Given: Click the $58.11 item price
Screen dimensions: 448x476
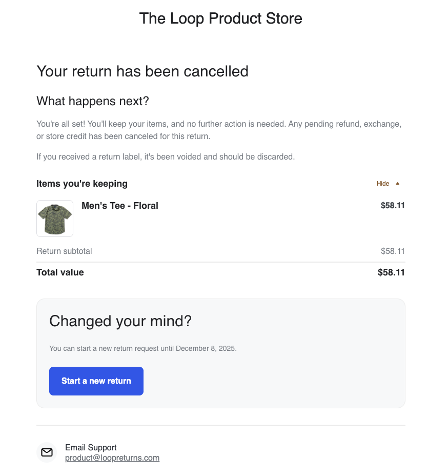Looking at the screenshot, I should click(393, 206).
